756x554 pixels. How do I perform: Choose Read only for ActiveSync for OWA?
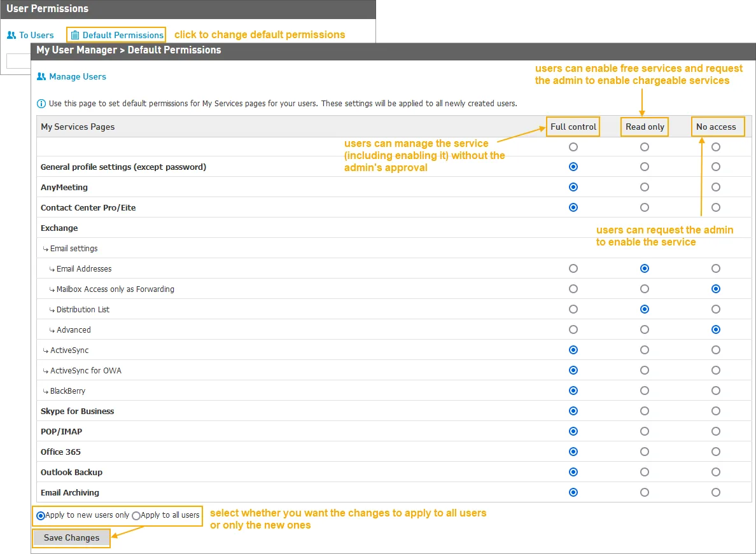644,370
